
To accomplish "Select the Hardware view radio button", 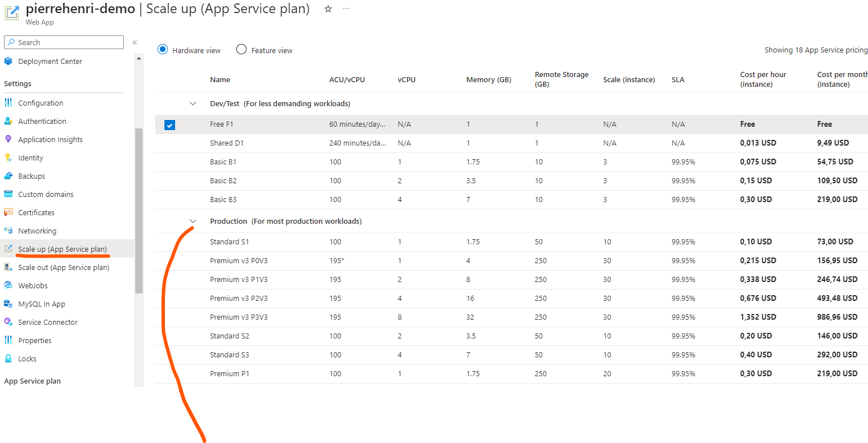I will pos(163,50).
